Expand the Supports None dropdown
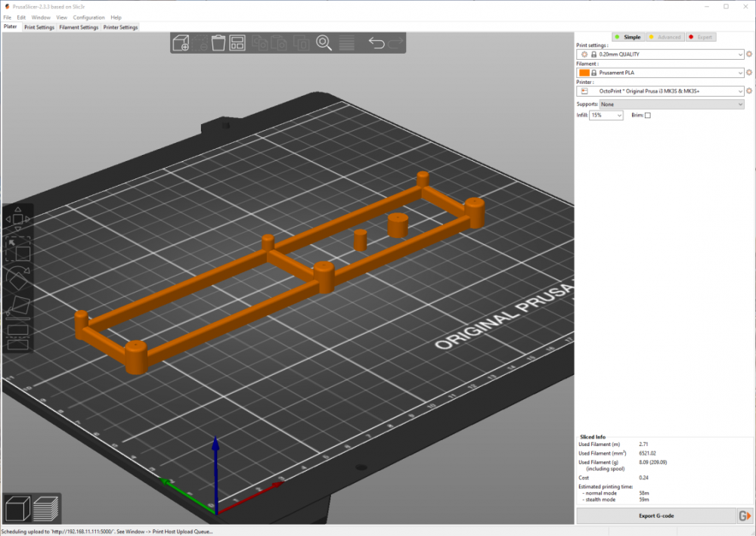This screenshot has width=756, height=536. (671, 104)
